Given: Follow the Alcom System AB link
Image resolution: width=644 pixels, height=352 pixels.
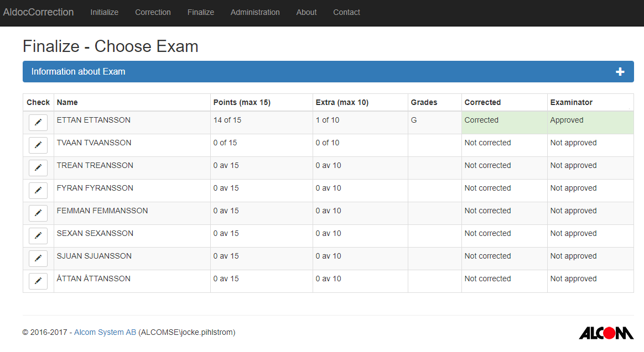Looking at the screenshot, I should tap(105, 332).
